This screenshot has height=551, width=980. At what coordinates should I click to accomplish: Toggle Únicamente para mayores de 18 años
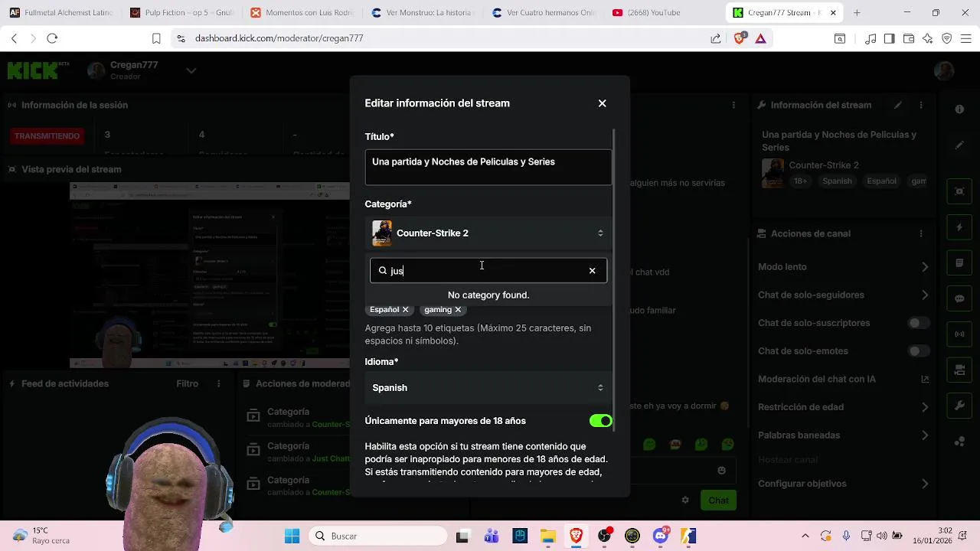click(x=601, y=421)
